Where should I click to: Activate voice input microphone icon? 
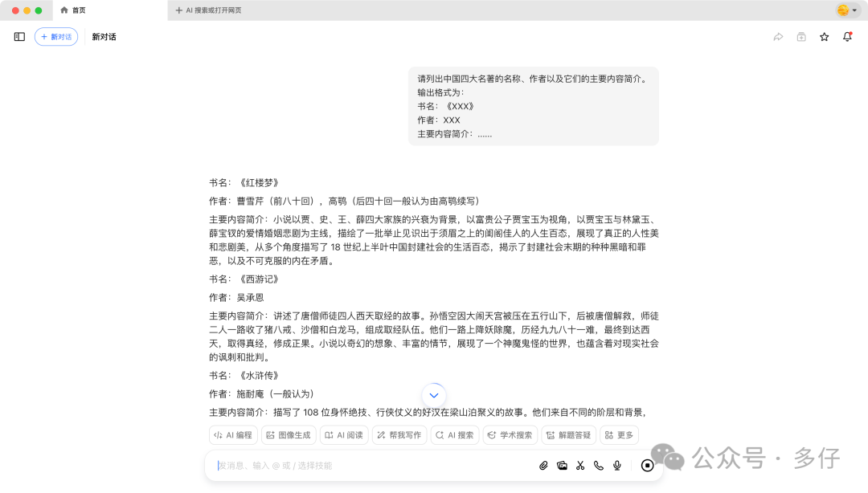coord(616,466)
